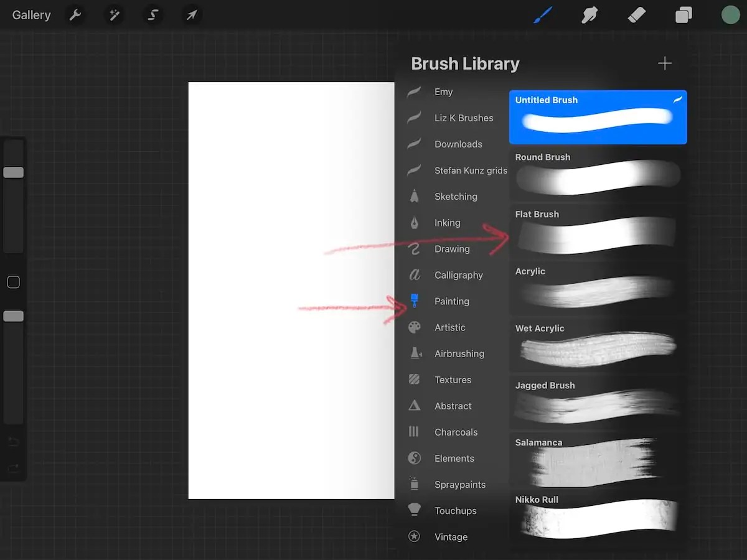Viewport: 747px width, 560px height.
Task: Create a new brush with the plus button
Action: (x=665, y=63)
